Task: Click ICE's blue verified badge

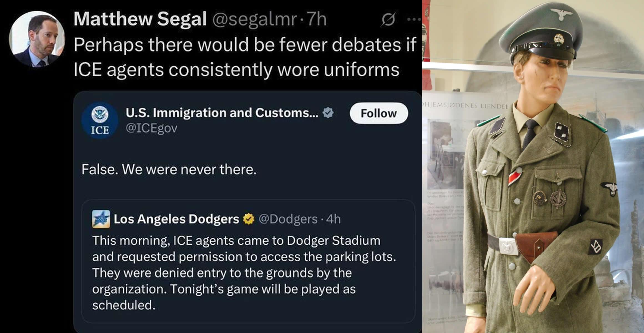Action: [328, 113]
